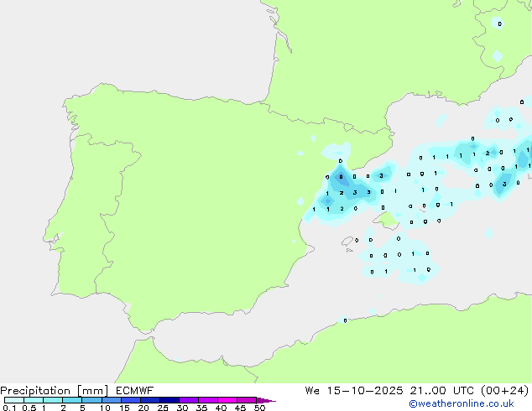Open the weatheronline.co.uk copyright link

pyautogui.click(x=461, y=403)
